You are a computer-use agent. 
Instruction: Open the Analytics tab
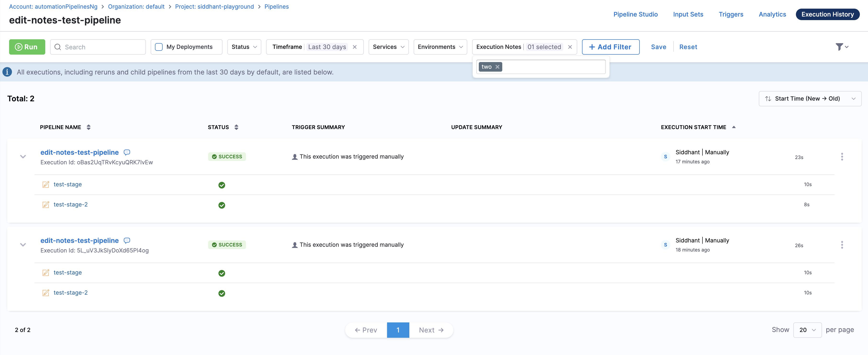point(772,14)
